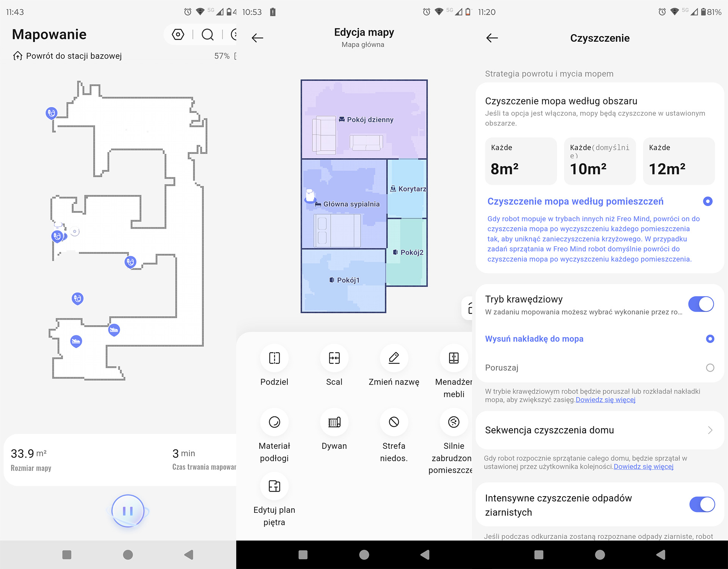Go back from the Czyszczenie screen

pyautogui.click(x=492, y=38)
